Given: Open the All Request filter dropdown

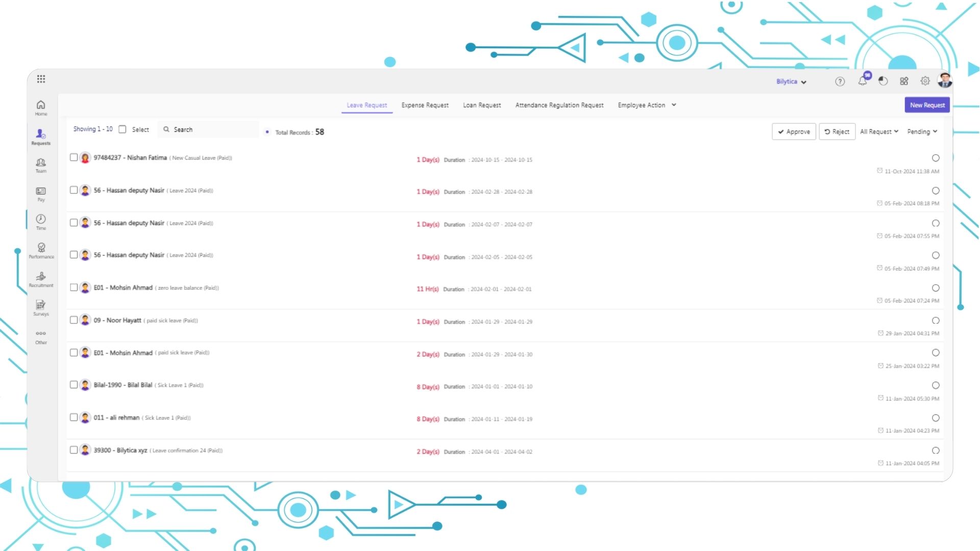Looking at the screenshot, I should pyautogui.click(x=878, y=131).
